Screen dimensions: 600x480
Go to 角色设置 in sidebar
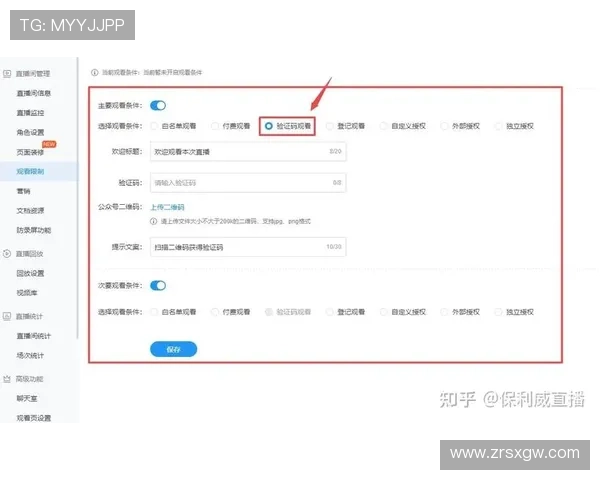point(30,132)
